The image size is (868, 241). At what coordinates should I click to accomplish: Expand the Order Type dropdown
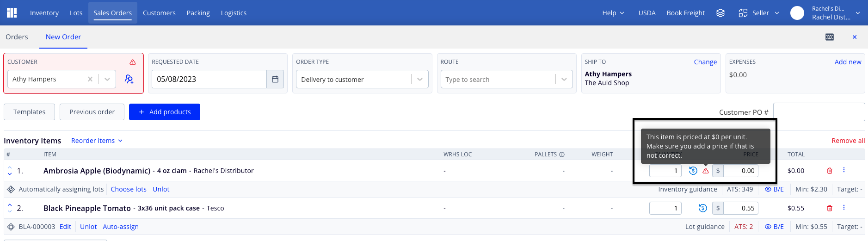tap(420, 79)
